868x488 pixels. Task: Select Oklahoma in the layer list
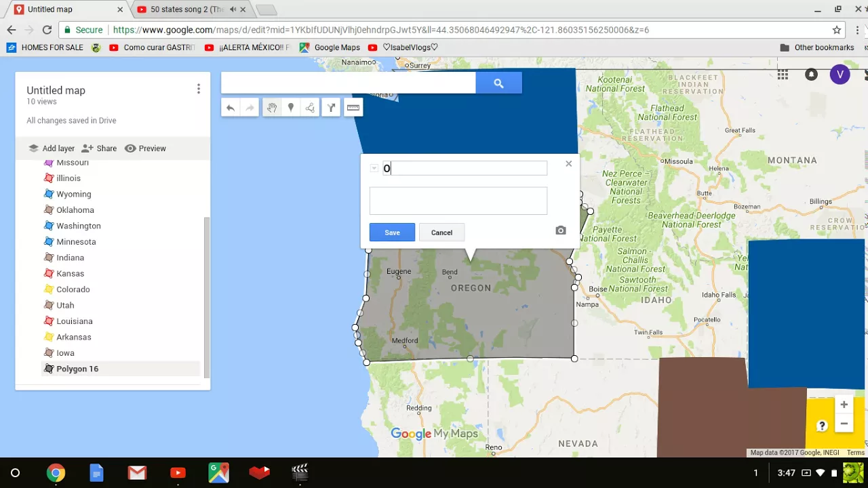75,210
